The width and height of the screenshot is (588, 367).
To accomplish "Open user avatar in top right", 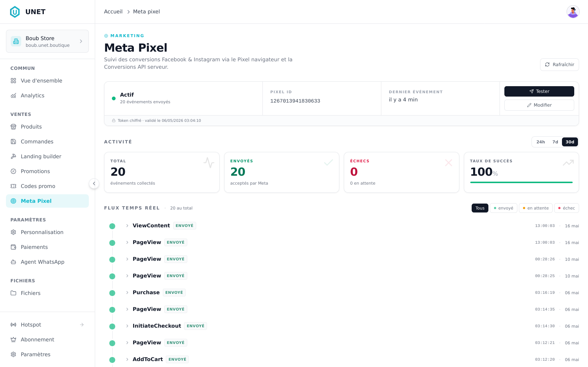I will click(x=573, y=12).
